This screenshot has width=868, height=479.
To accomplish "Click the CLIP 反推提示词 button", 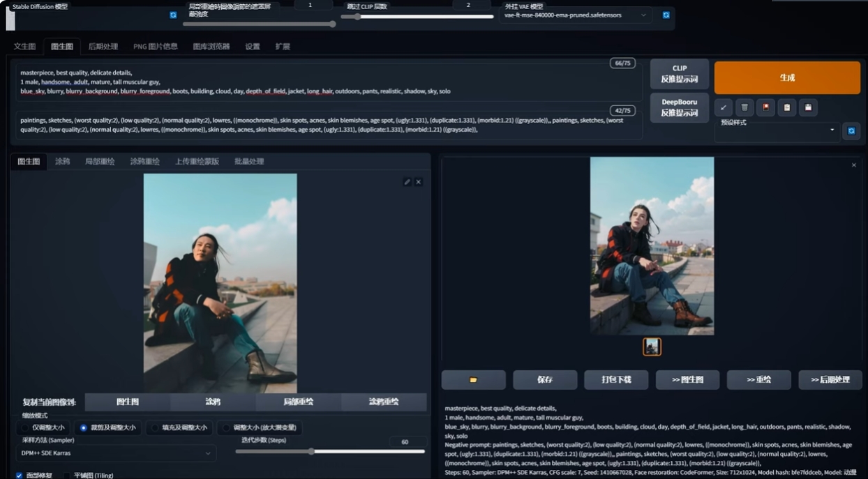I will point(680,74).
